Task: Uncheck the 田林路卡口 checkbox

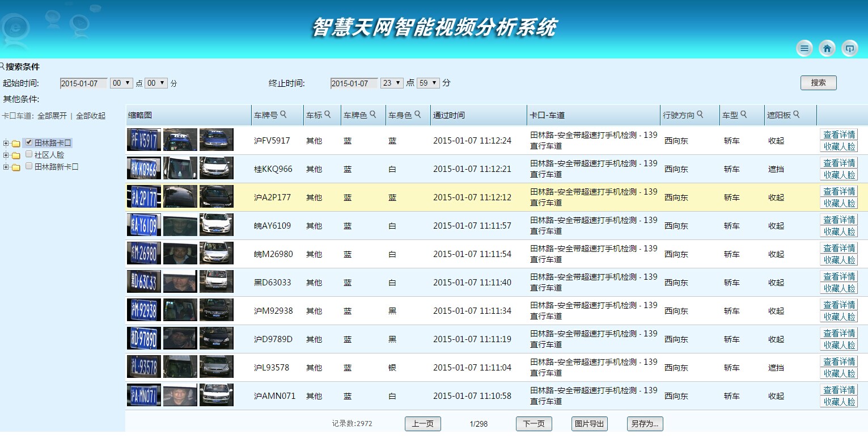Action: (x=29, y=142)
